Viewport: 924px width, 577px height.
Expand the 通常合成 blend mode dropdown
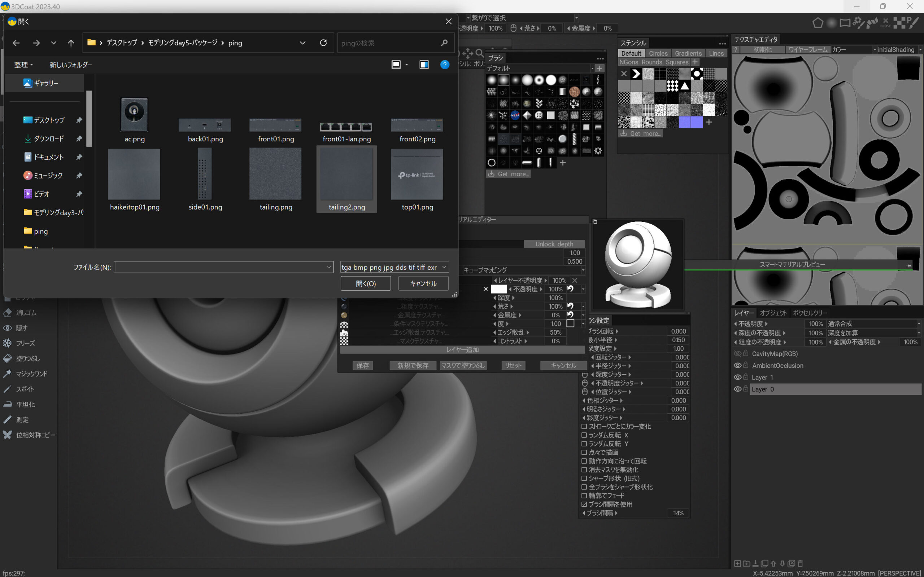873,323
